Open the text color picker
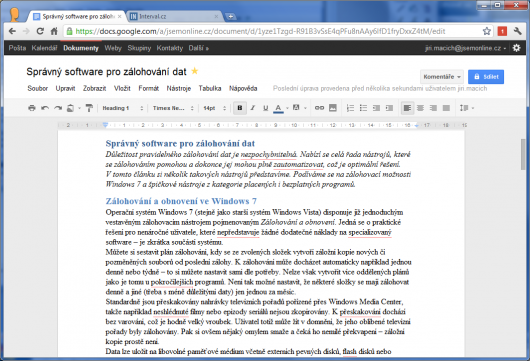The height and width of the screenshot is (361, 530). pos(279,108)
